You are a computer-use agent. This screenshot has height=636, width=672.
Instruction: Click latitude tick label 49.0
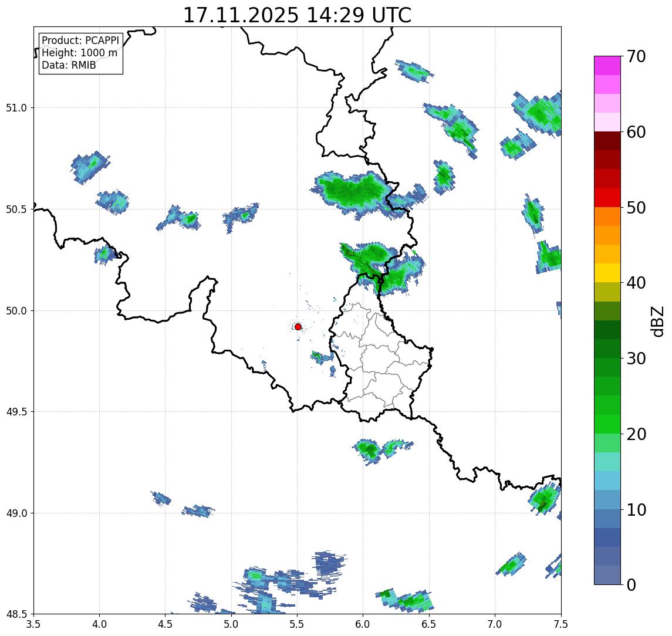click(x=16, y=513)
